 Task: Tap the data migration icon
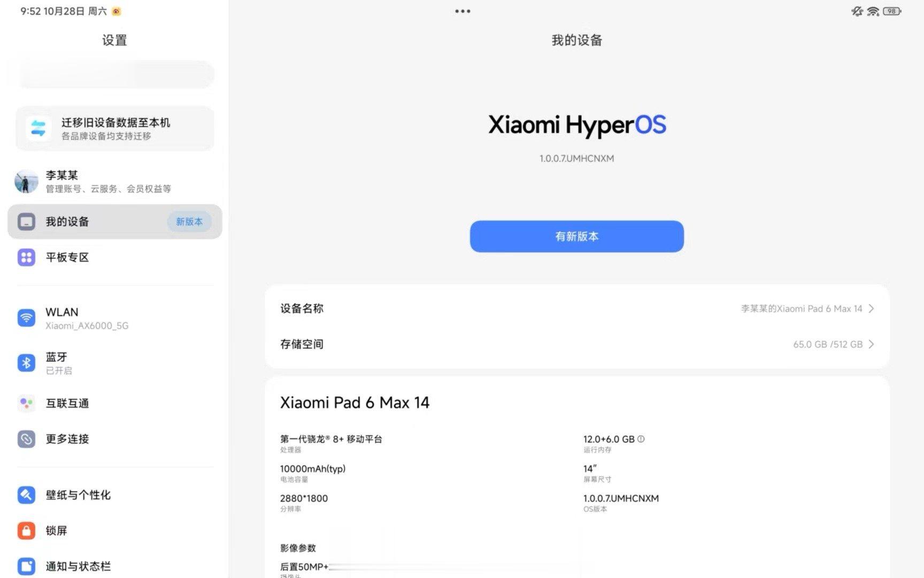tap(38, 128)
